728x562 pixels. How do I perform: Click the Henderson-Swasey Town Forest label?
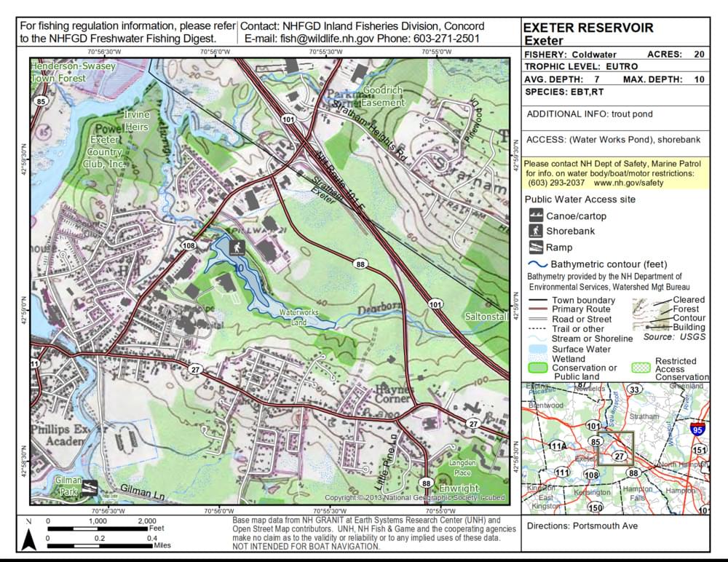point(73,72)
